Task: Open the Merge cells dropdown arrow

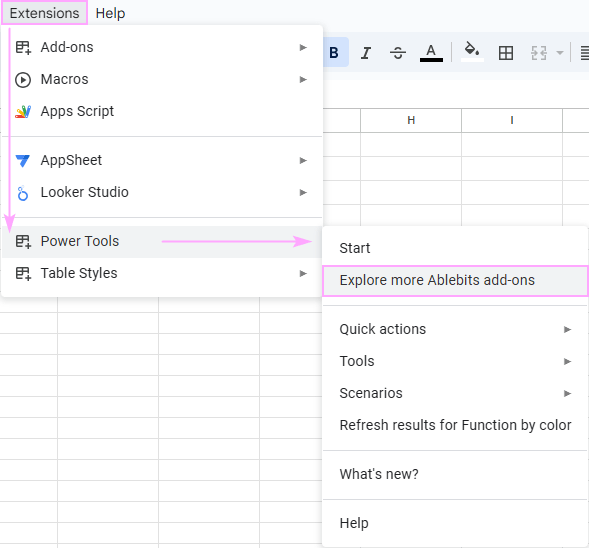Action: tap(560, 53)
